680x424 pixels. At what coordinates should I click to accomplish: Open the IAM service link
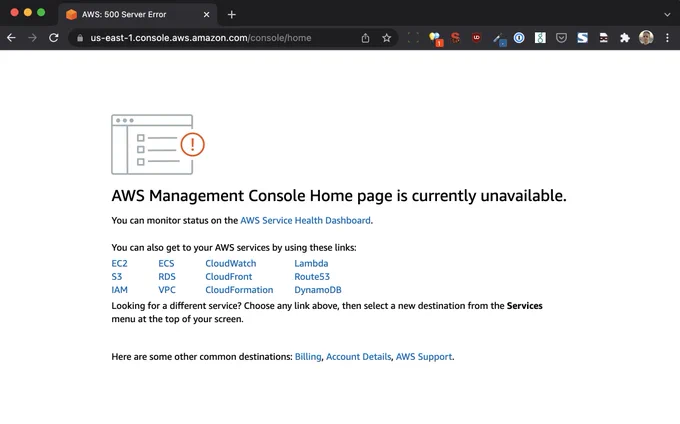[x=119, y=290]
